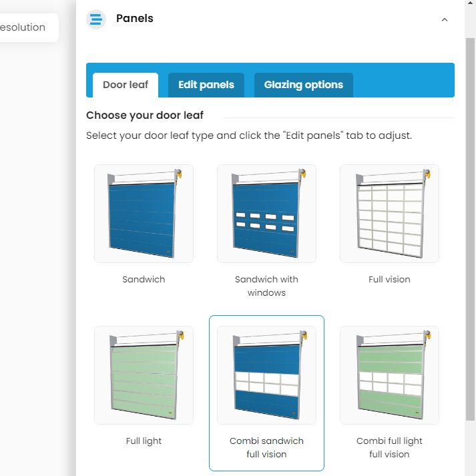Screen dimensions: 476x476
Task: Collapse the Panels section chevron
Action: (445, 19)
